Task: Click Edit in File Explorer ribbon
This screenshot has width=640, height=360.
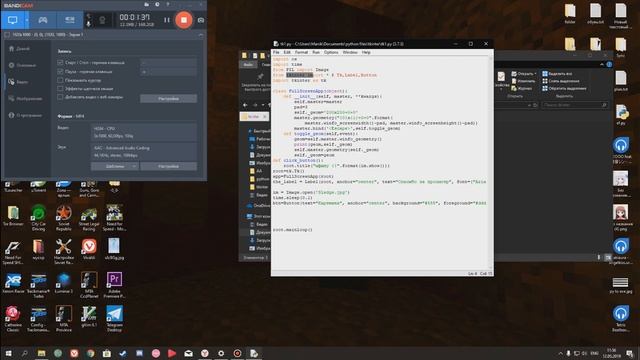Action: coord(522,81)
